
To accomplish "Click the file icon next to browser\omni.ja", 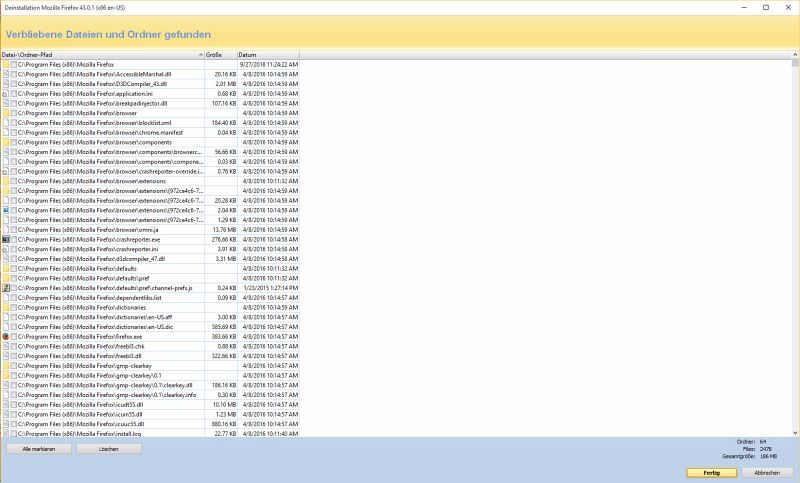I will (6, 230).
